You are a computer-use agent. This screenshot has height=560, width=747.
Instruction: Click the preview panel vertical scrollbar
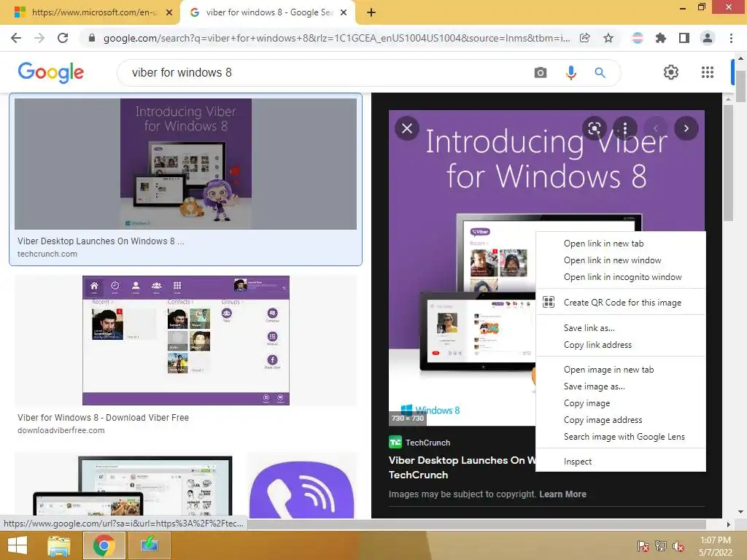click(x=727, y=162)
